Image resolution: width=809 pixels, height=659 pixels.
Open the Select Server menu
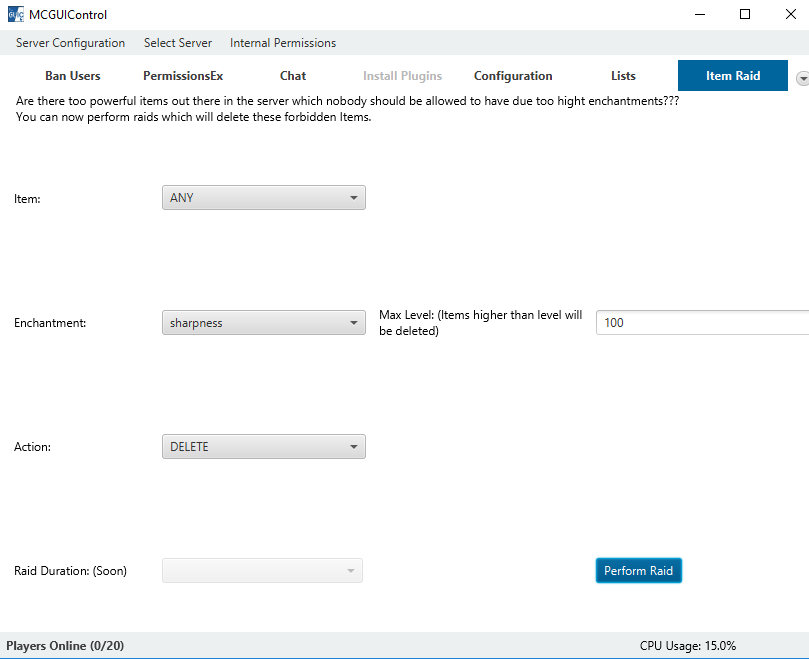[178, 43]
